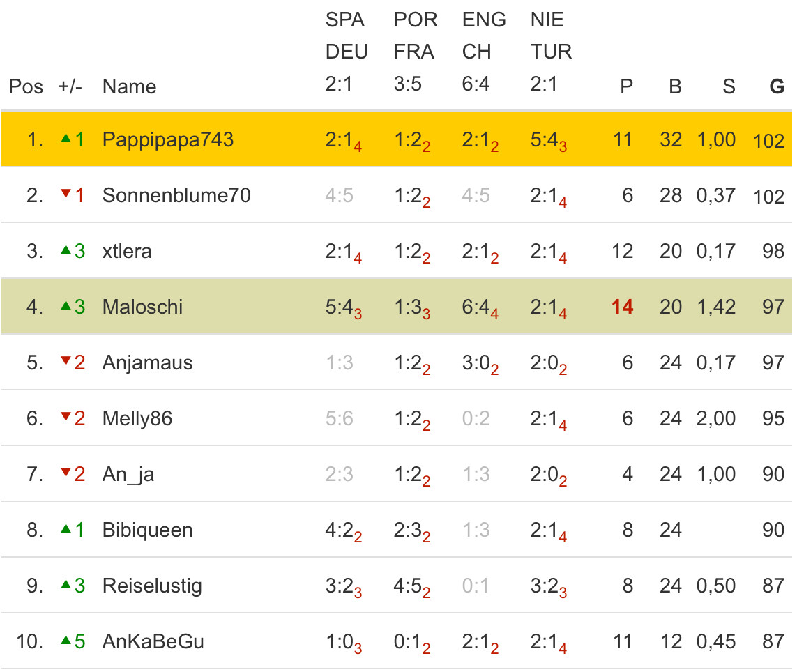The height and width of the screenshot is (672, 797).
Task: Select ENG–CH match column header
Action: point(483,52)
